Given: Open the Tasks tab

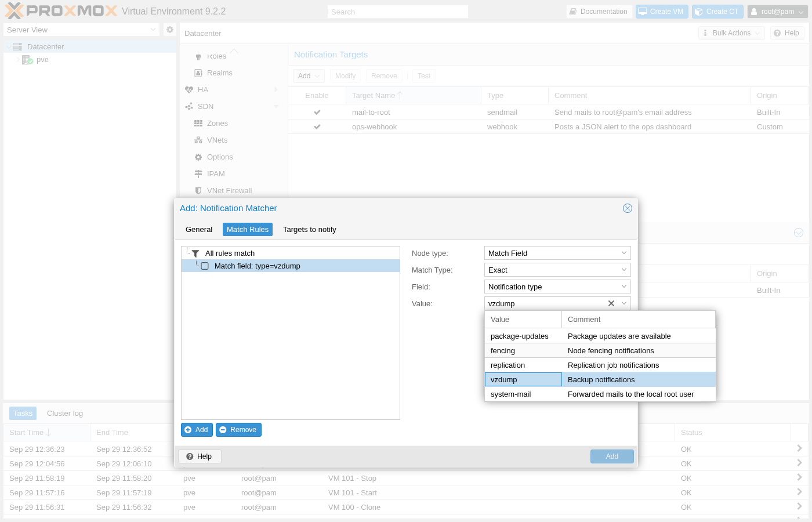Looking at the screenshot, I should click(23, 414).
